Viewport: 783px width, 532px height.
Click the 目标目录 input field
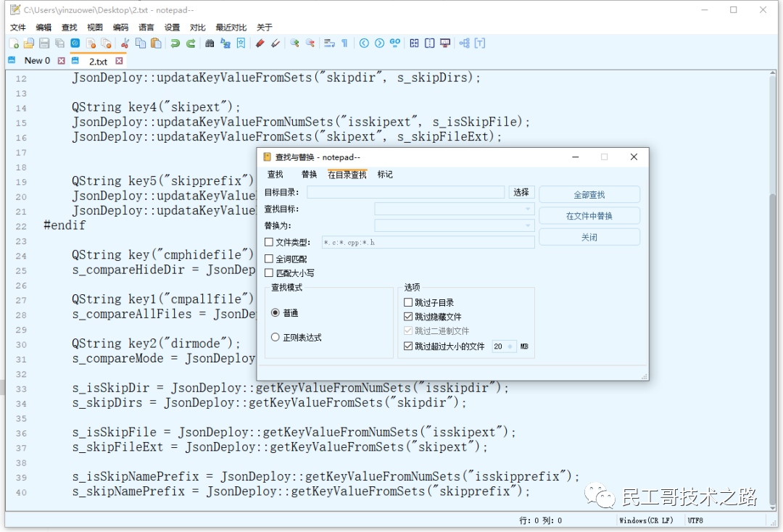point(406,192)
